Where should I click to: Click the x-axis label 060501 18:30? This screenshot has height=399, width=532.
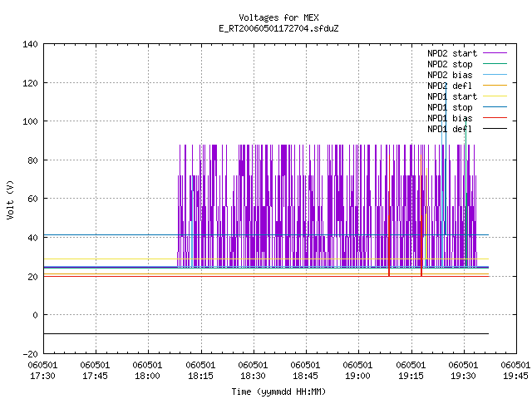click(253, 371)
